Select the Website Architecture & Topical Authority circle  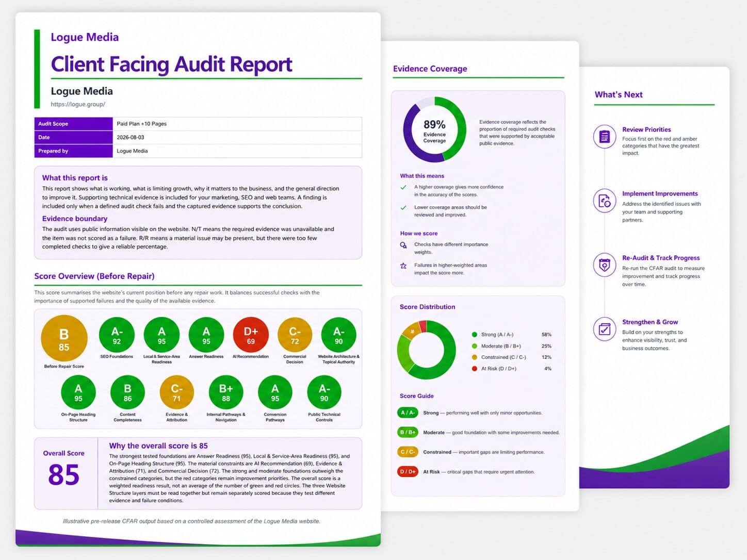(x=338, y=335)
